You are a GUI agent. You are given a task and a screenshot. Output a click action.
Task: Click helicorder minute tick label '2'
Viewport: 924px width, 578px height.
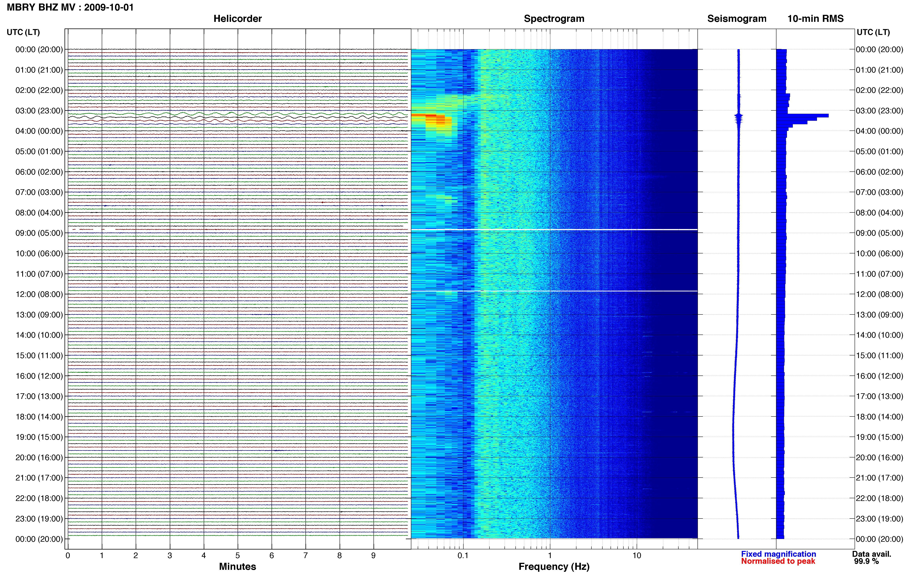click(x=136, y=555)
